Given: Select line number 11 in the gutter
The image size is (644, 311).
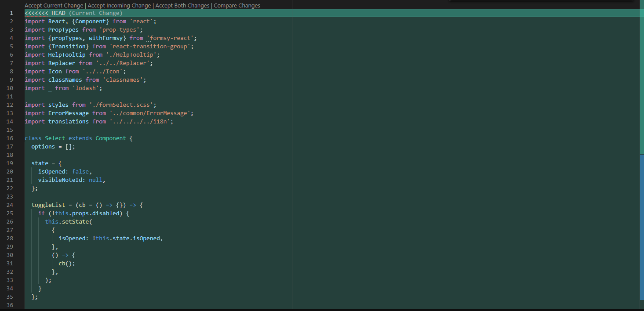Looking at the screenshot, I should (x=10, y=97).
